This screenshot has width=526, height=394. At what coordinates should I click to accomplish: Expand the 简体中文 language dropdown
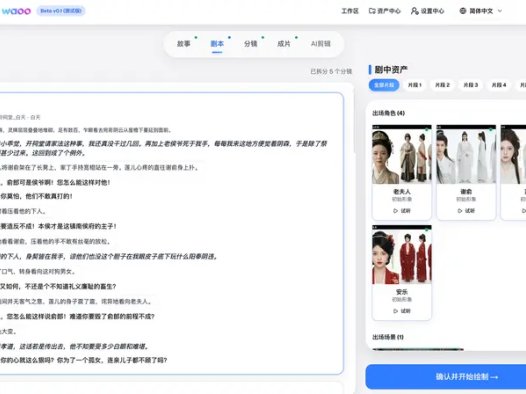(480, 11)
